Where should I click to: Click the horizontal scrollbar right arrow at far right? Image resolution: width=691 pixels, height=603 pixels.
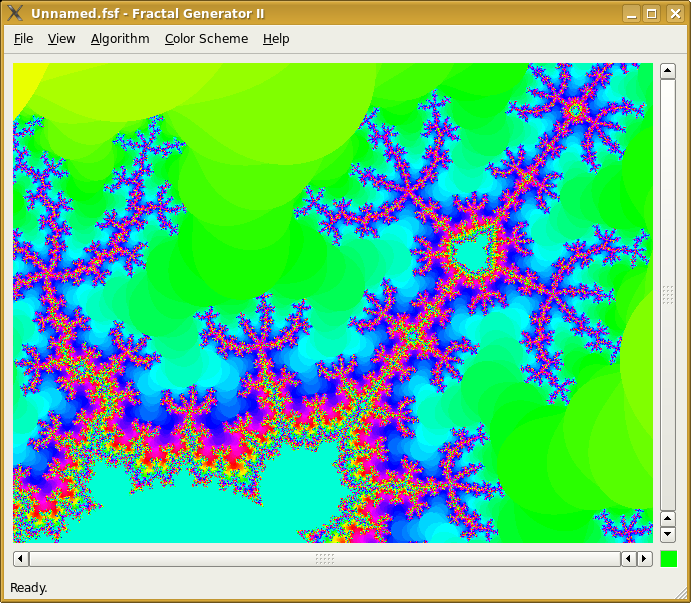[644, 559]
